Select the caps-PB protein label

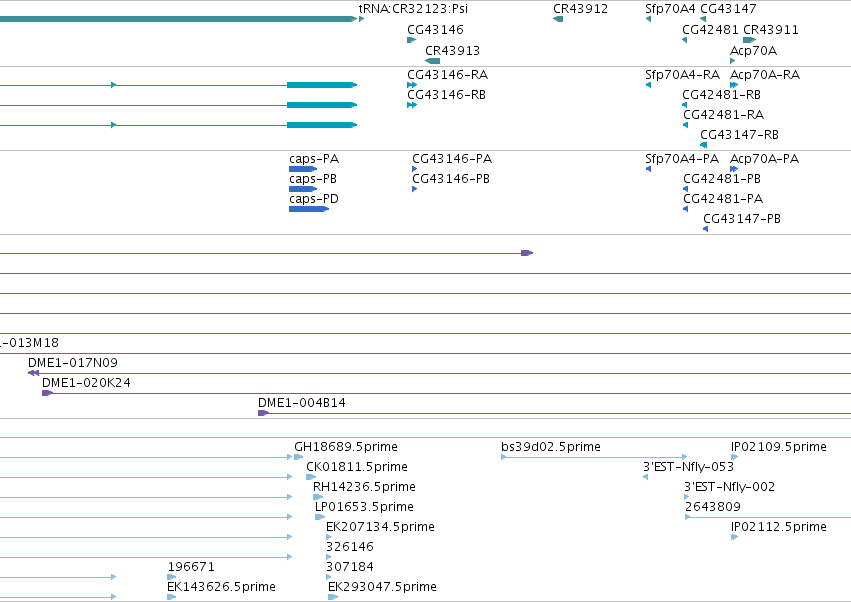[x=313, y=179]
